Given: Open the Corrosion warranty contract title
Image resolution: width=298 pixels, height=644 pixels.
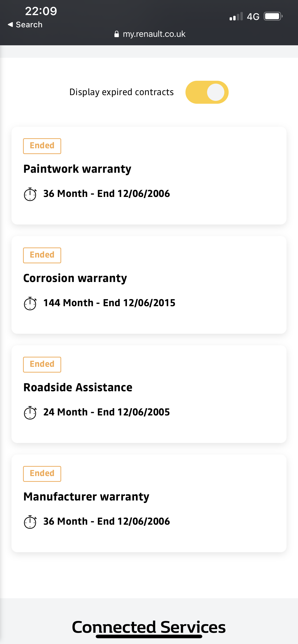Looking at the screenshot, I should [75, 278].
